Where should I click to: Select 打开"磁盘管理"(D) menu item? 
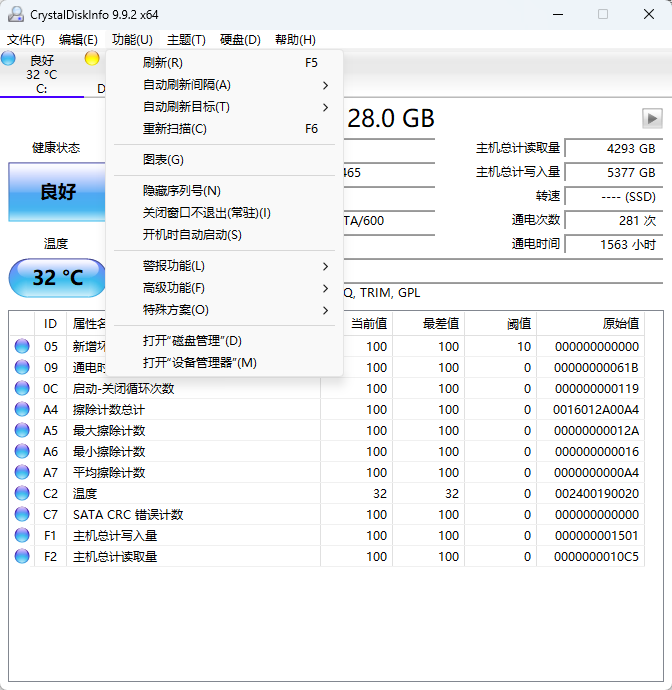[224, 341]
